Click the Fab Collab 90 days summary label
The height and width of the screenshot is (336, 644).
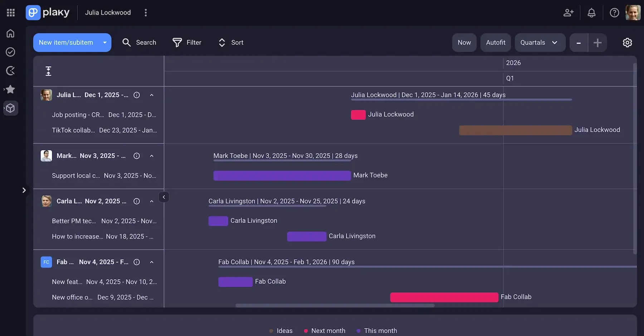286,262
